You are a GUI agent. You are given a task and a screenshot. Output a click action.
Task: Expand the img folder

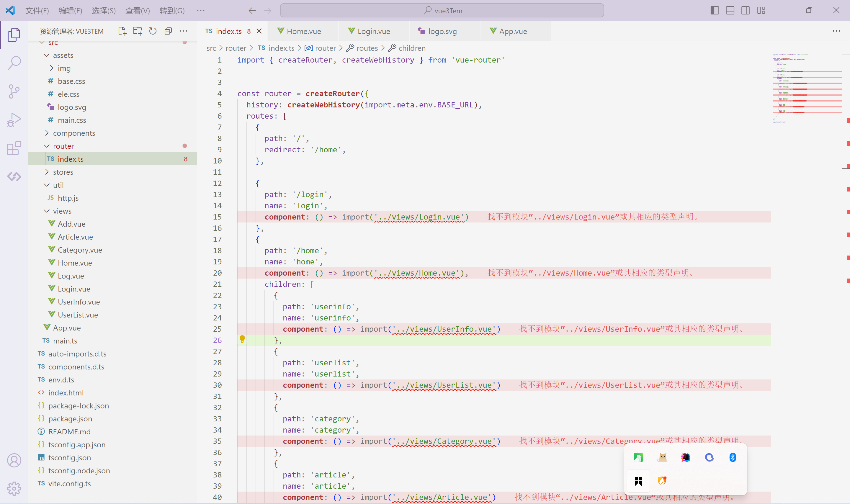(x=52, y=68)
